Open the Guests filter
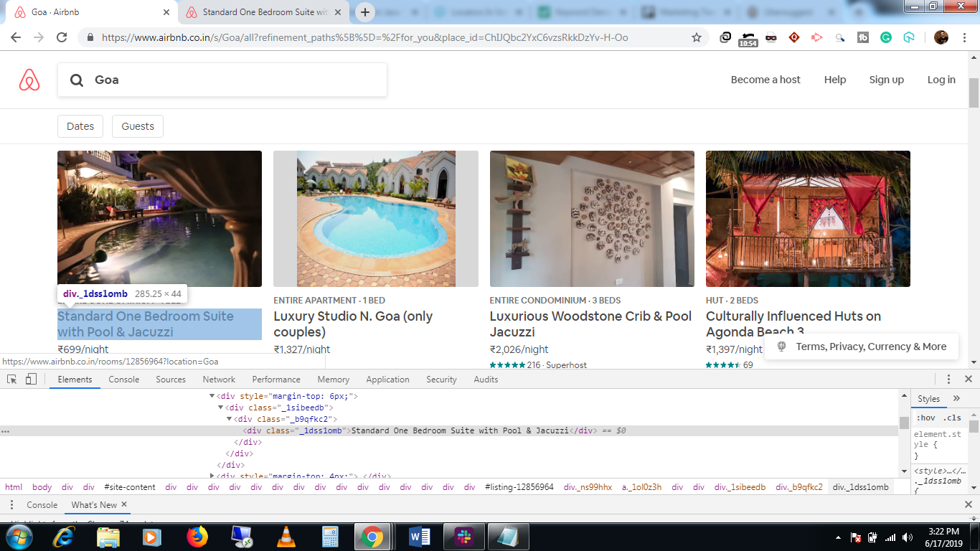 point(138,126)
